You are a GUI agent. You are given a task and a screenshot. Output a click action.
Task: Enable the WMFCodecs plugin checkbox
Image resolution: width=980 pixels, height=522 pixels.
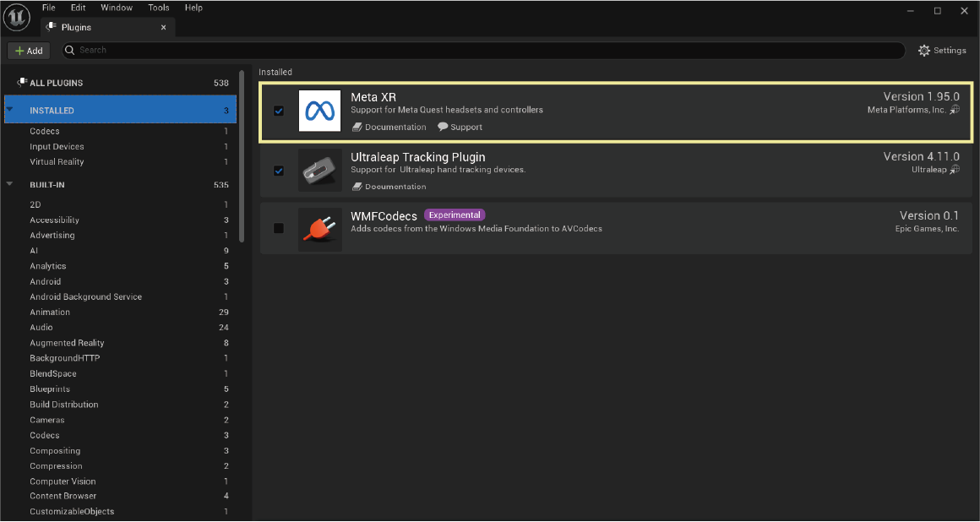point(279,228)
